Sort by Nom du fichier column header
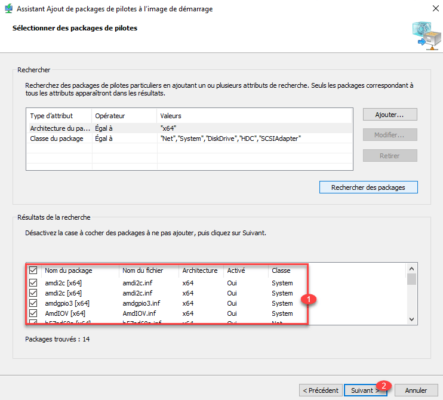 pos(143,270)
